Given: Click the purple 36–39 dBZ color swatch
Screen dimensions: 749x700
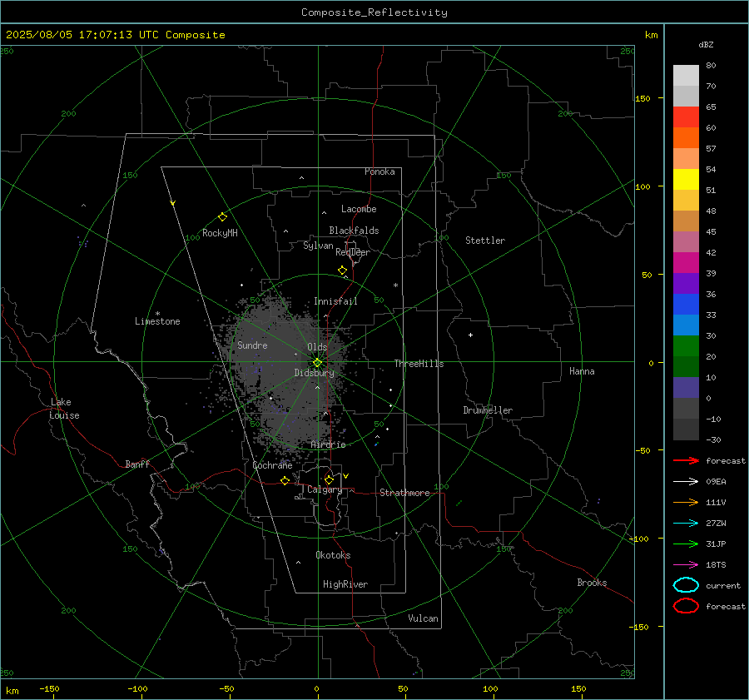Looking at the screenshot, I should (686, 283).
